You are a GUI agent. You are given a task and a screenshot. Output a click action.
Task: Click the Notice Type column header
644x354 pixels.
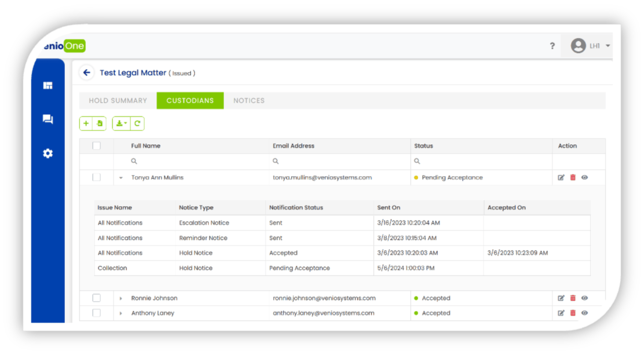[196, 208]
